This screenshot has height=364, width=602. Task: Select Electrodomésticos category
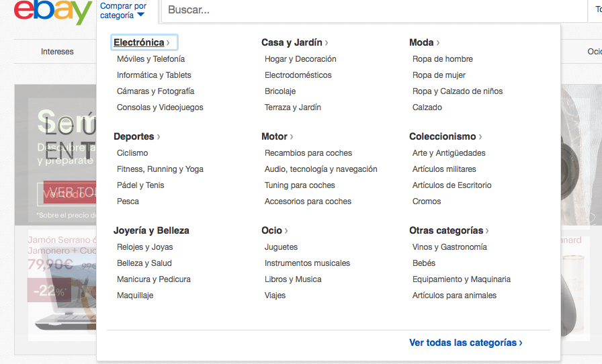pos(298,75)
